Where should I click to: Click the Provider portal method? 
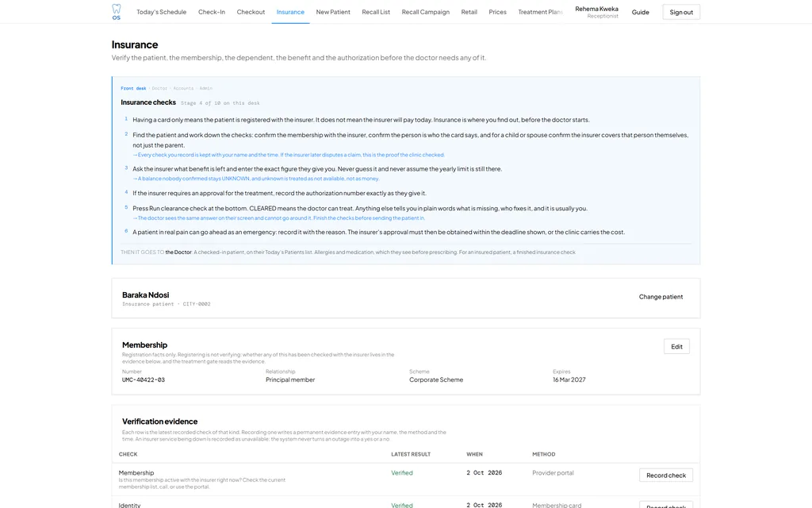point(553,473)
